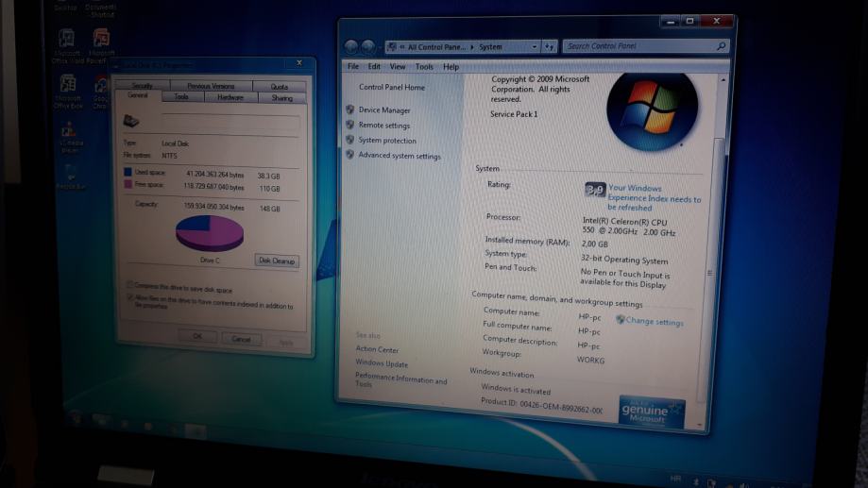The image size is (868, 488).
Task: Click the 2.00 GB installed memory value
Action: (594, 244)
